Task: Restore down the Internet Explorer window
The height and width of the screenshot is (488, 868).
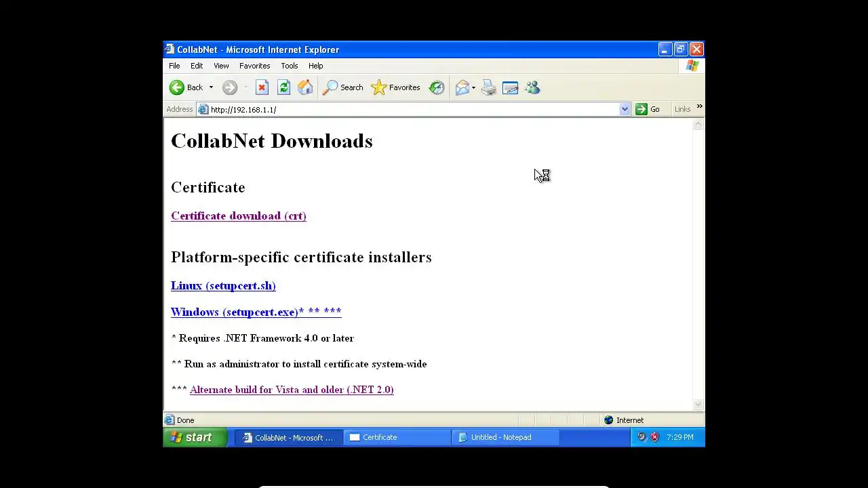Action: pos(680,49)
